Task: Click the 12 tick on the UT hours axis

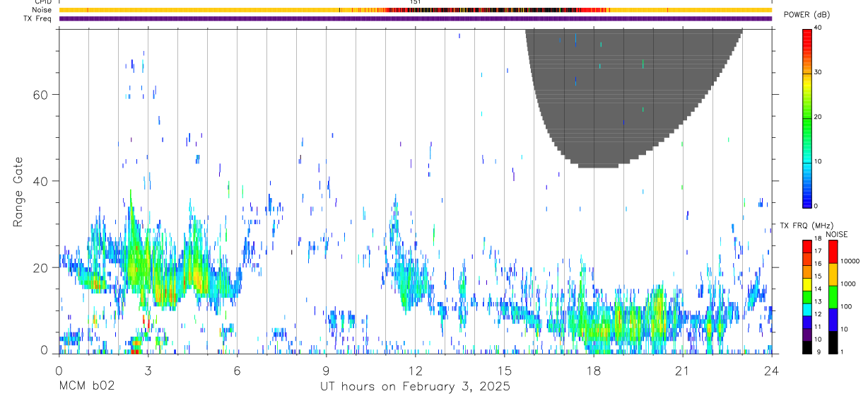Action: click(416, 369)
